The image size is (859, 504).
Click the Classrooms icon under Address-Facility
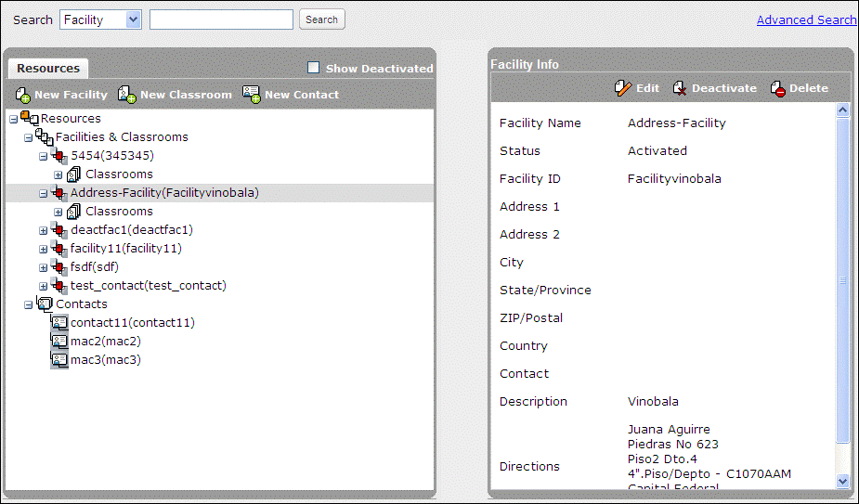point(74,212)
